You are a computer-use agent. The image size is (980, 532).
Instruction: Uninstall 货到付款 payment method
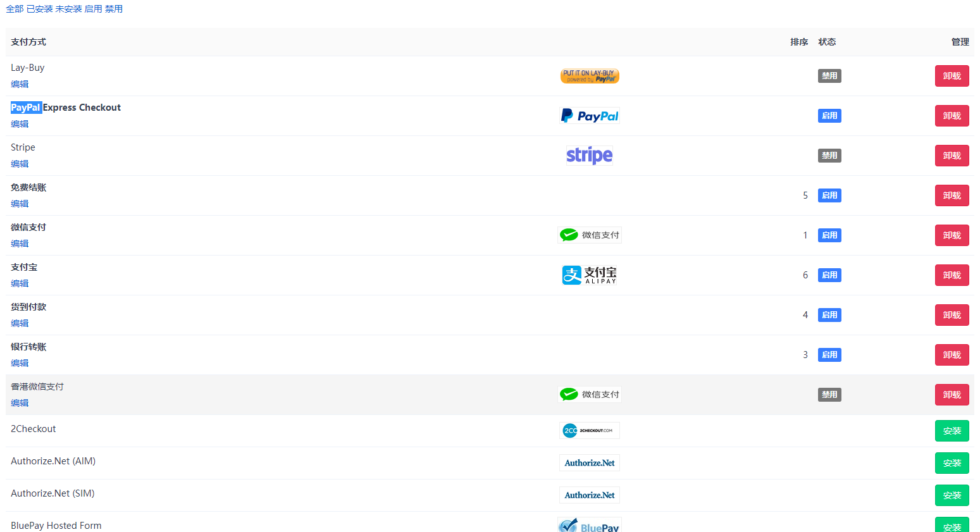952,315
